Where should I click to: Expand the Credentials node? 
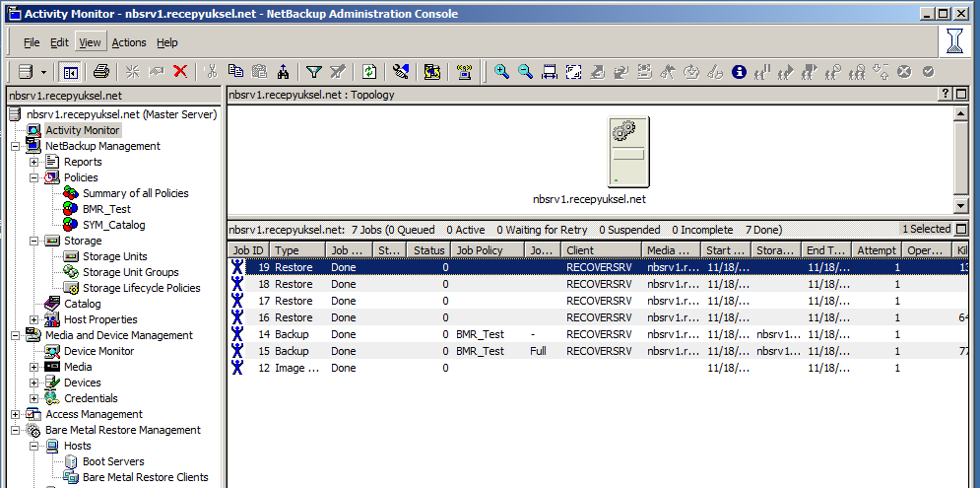[33, 398]
